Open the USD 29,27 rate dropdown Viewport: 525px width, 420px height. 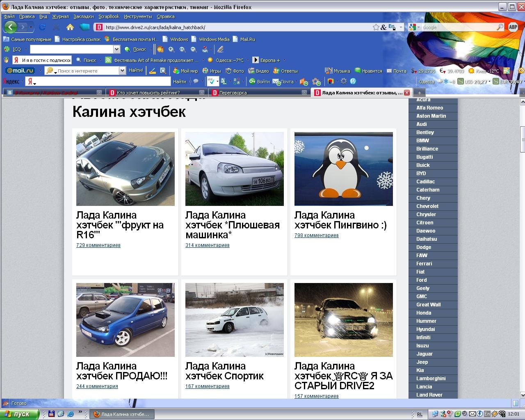(489, 81)
